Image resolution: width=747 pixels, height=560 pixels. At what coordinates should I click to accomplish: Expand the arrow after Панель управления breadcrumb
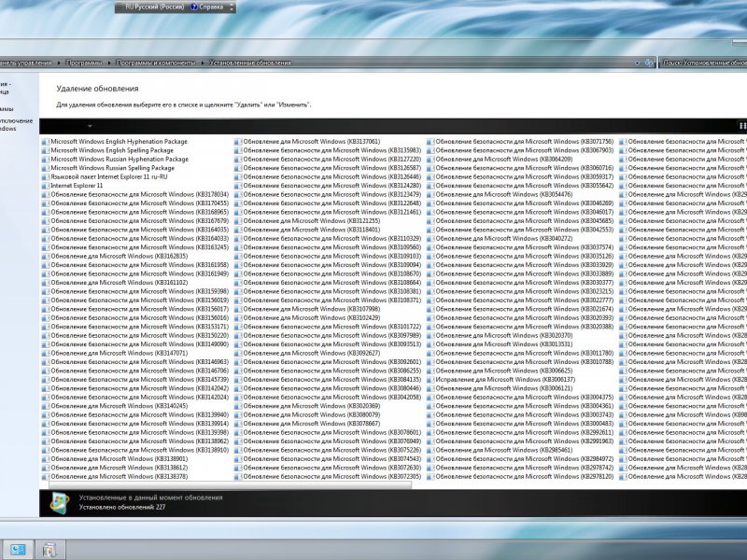[x=59, y=63]
